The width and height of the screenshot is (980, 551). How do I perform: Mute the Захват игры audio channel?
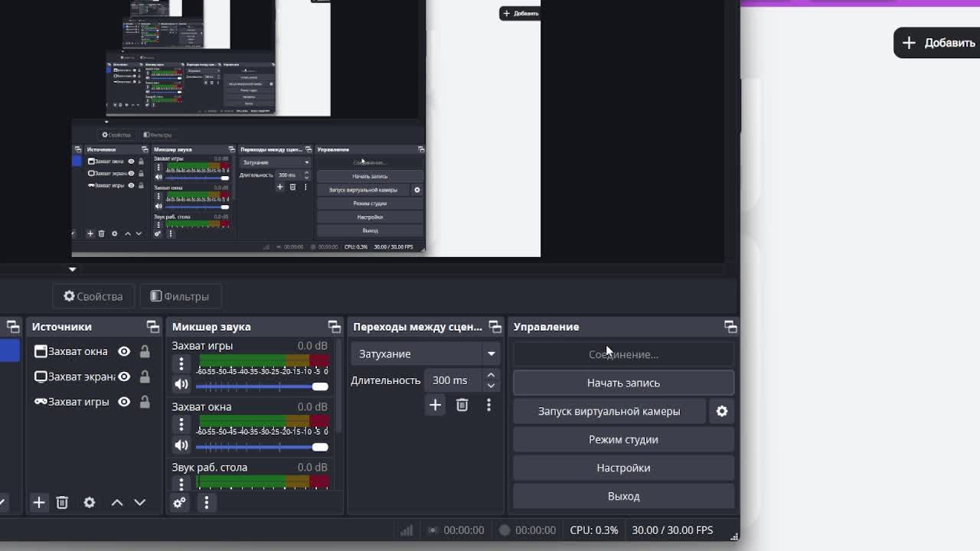point(181,384)
